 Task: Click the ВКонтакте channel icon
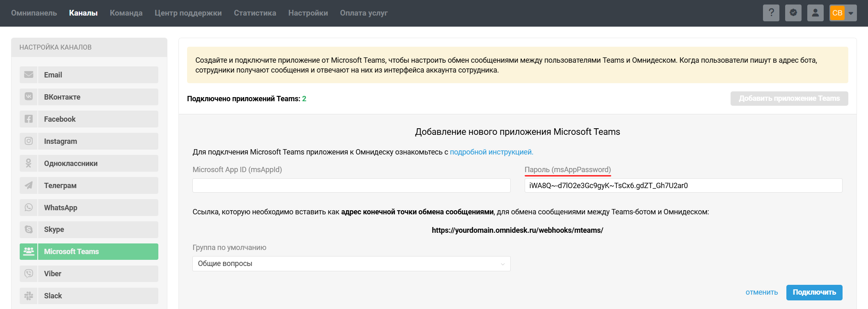pyautogui.click(x=29, y=97)
